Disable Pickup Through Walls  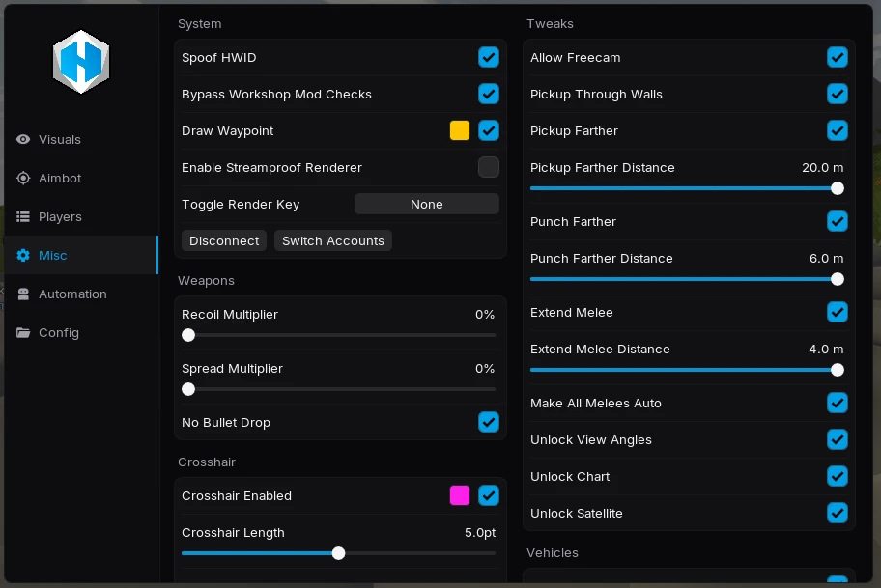coord(838,94)
